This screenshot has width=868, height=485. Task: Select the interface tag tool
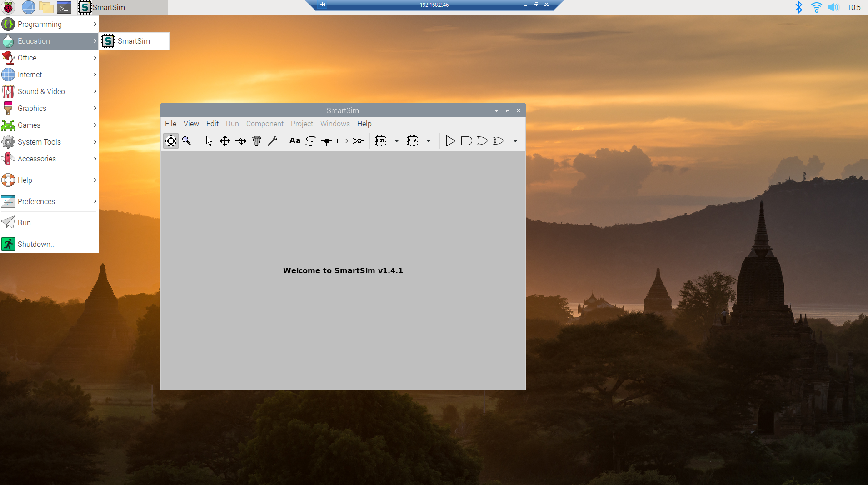343,141
